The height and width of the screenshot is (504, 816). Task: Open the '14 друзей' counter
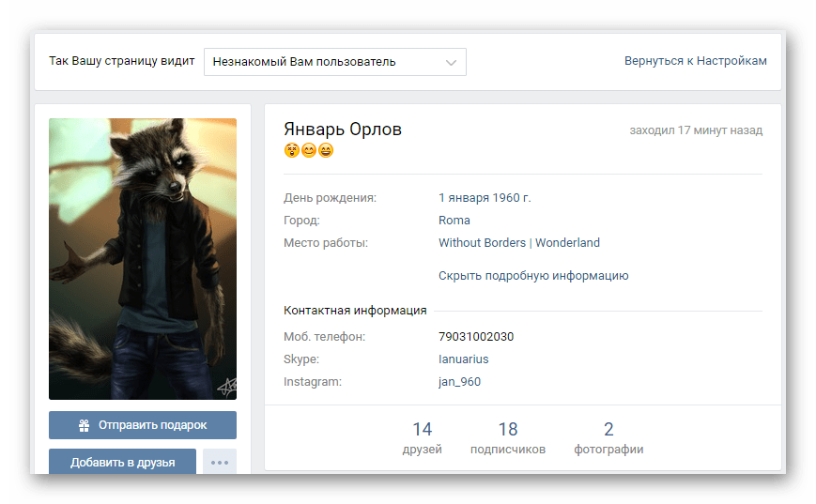click(422, 438)
